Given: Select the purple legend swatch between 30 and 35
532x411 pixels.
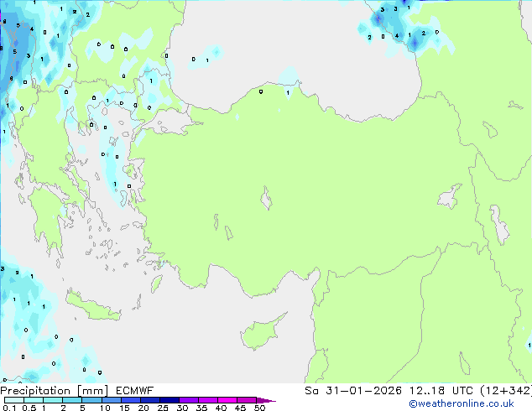Looking at the screenshot, I should click(189, 400).
